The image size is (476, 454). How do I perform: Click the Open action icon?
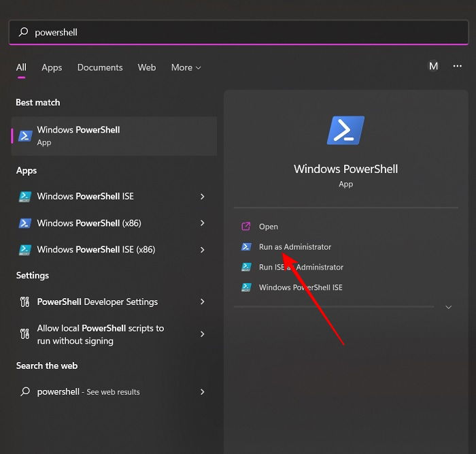tap(246, 227)
